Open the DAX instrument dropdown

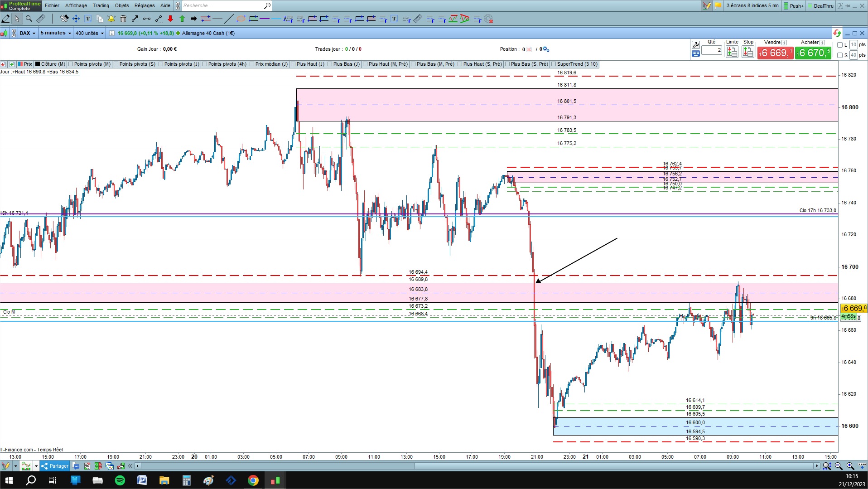[x=27, y=33]
